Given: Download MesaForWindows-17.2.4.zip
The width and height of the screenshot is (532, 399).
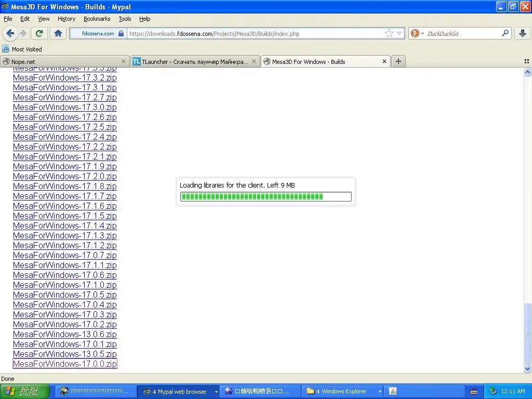Looking at the screenshot, I should click(x=65, y=137).
